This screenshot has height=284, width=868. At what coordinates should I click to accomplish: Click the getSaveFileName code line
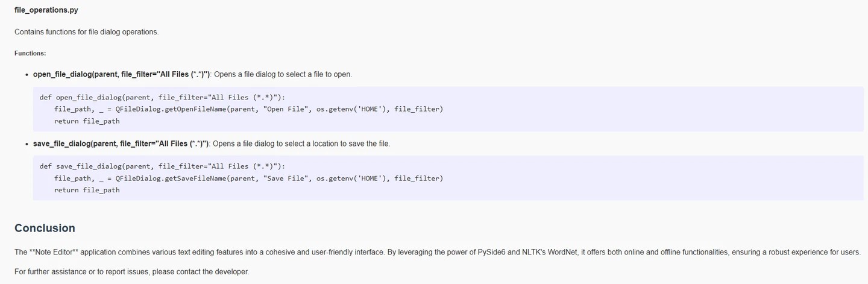(248, 178)
